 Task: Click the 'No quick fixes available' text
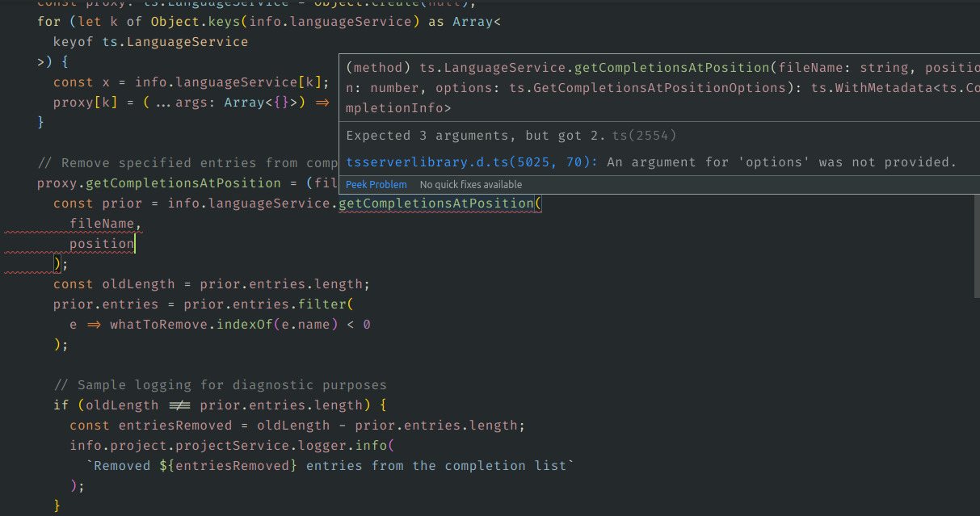click(471, 185)
